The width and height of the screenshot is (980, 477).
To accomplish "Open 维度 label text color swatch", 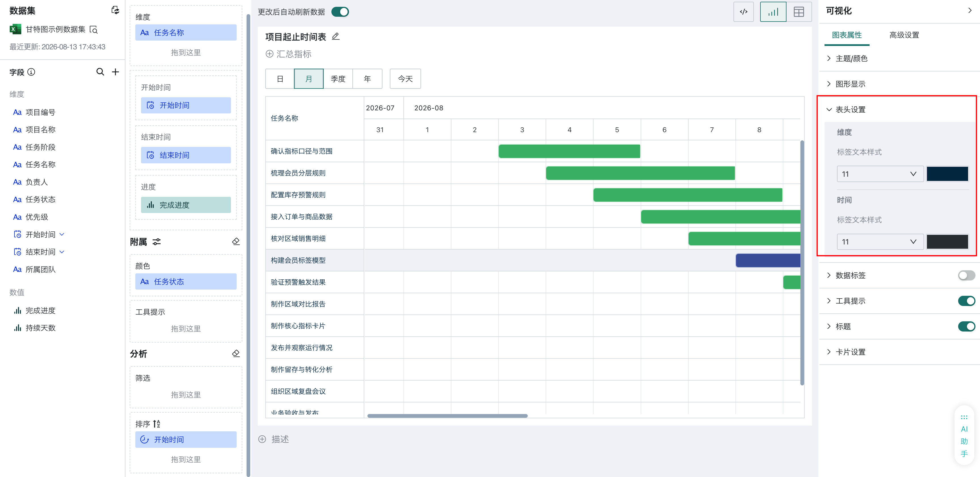I will coord(947,174).
